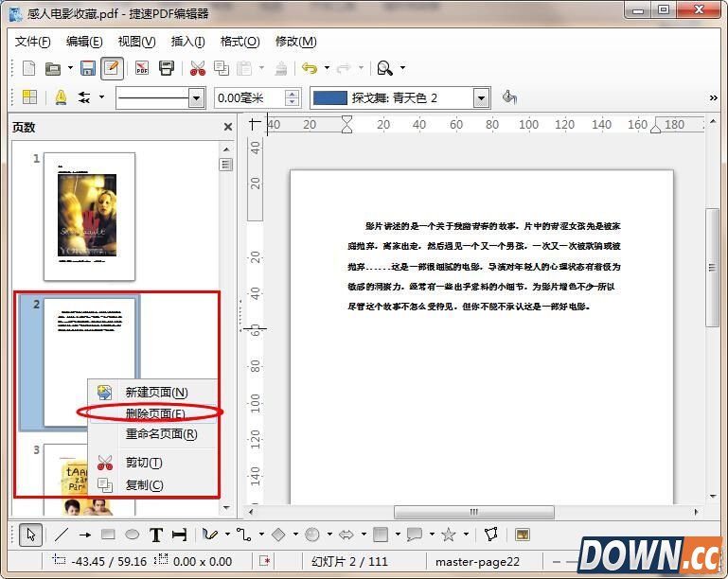Viewport: 728px width, 579px height.
Task: Click the Print document icon
Action: (x=167, y=68)
